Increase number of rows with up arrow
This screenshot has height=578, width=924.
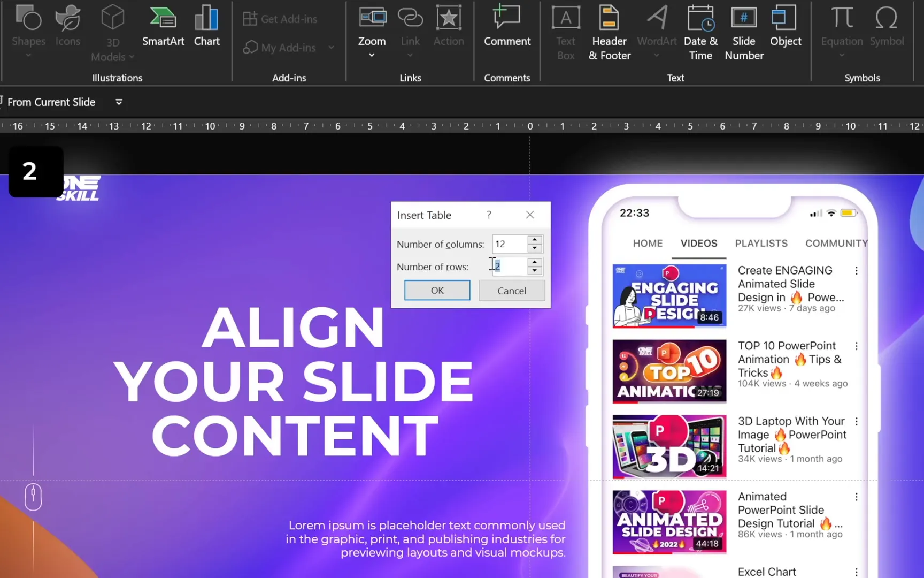coord(535,262)
